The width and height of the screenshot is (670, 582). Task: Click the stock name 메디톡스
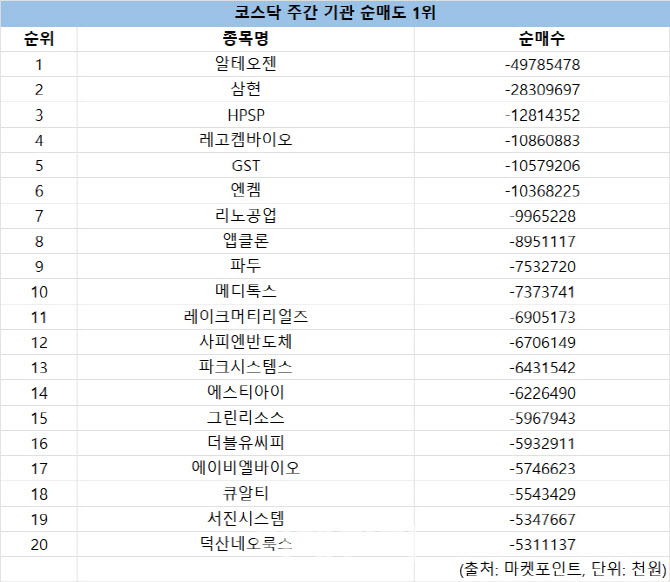(x=246, y=291)
